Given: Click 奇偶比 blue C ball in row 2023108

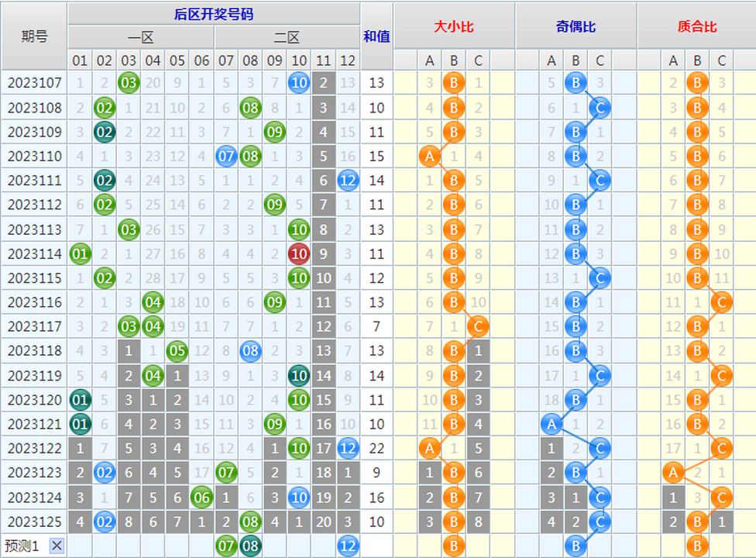Looking at the screenshot, I should (600, 108).
